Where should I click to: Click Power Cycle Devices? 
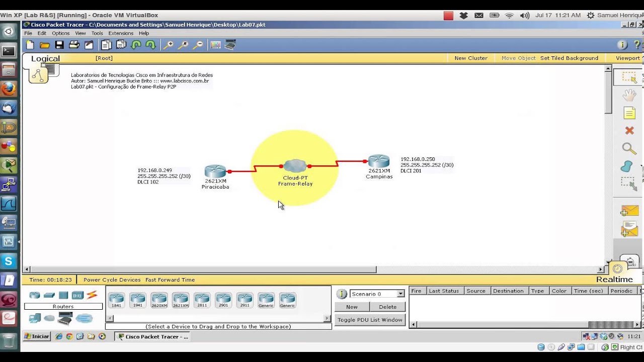[112, 280]
